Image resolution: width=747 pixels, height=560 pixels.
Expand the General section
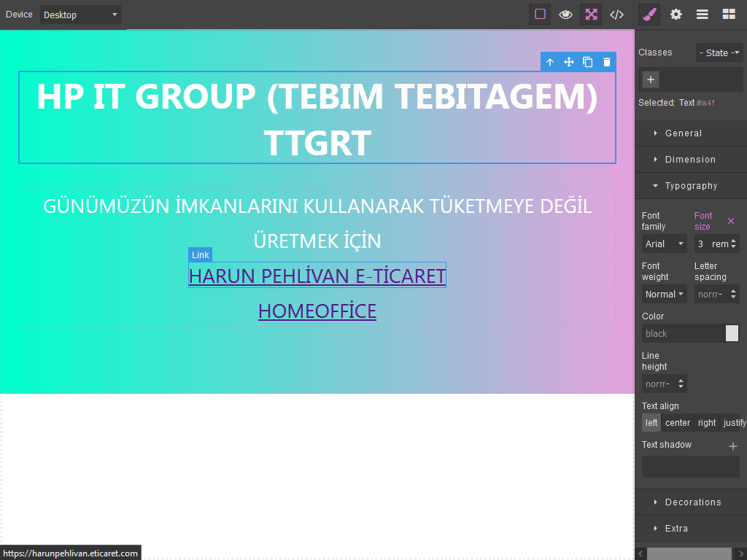coord(690,133)
